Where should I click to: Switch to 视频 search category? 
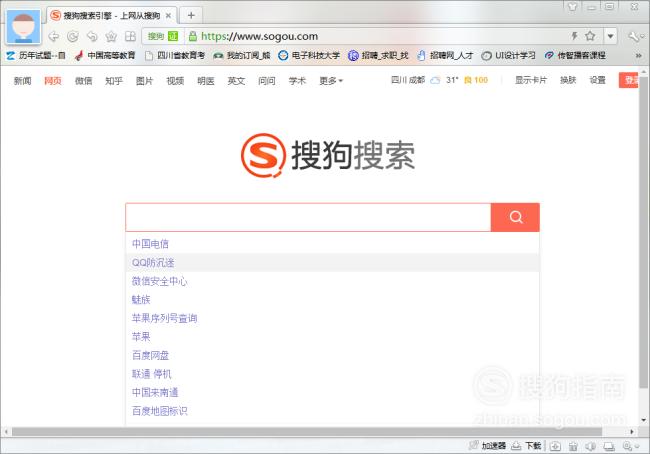point(175,80)
